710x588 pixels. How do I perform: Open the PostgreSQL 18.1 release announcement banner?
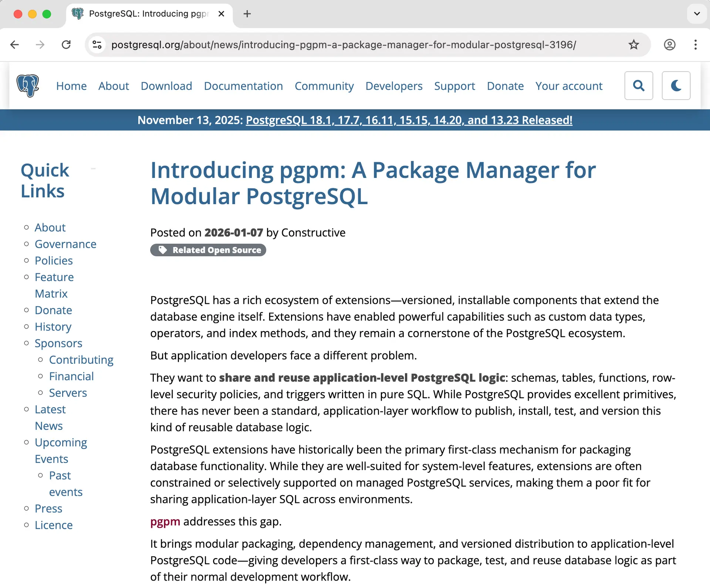(409, 120)
